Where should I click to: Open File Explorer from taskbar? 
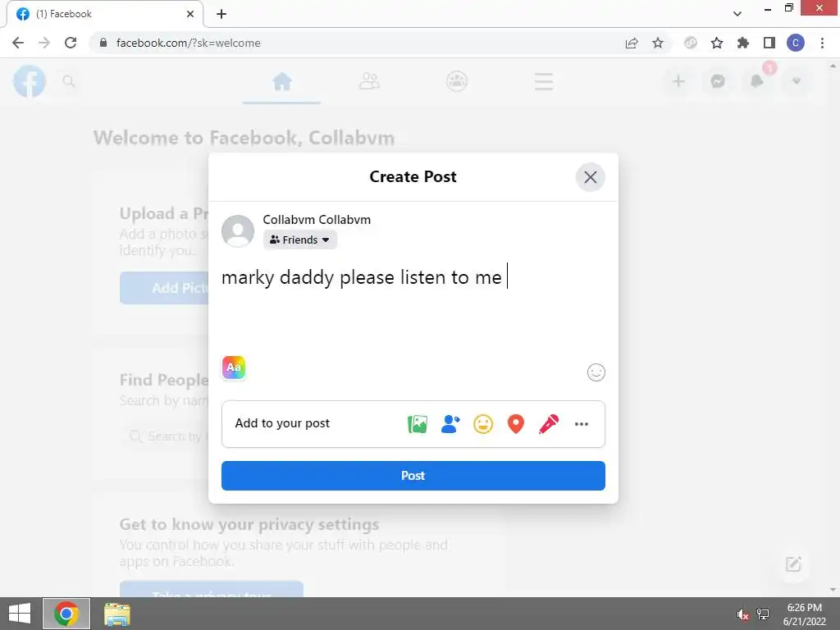116,614
